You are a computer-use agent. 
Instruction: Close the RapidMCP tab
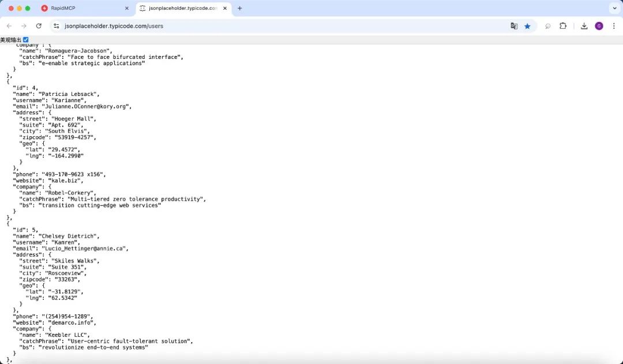coord(126,9)
